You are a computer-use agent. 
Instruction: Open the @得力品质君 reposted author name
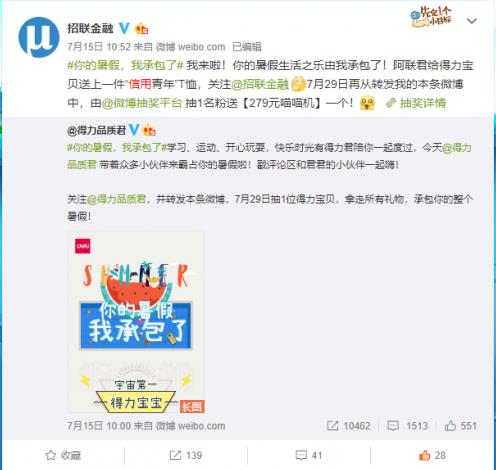pos(96,130)
